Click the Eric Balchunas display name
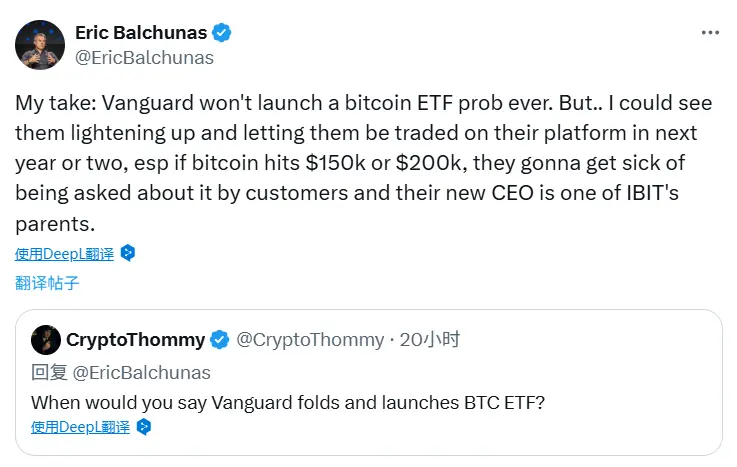The image size is (737, 467). click(139, 33)
